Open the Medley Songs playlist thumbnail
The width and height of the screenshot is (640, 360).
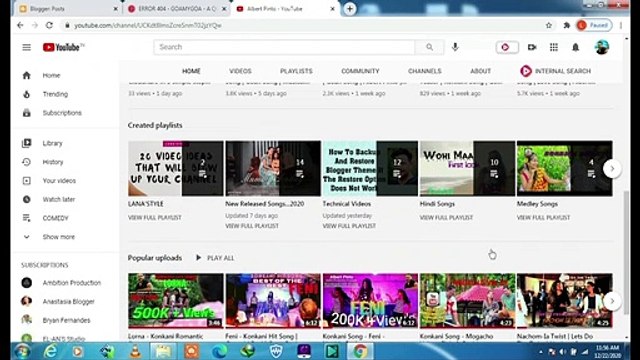(564, 169)
